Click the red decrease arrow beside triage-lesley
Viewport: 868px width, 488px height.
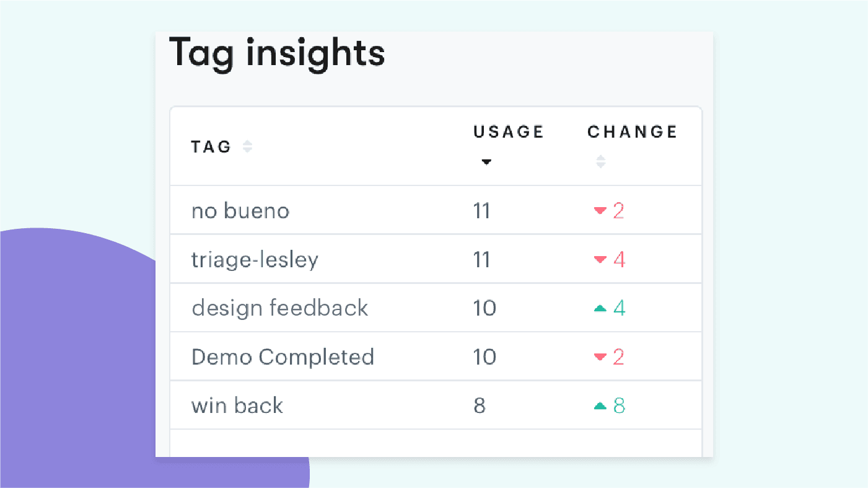(599, 260)
